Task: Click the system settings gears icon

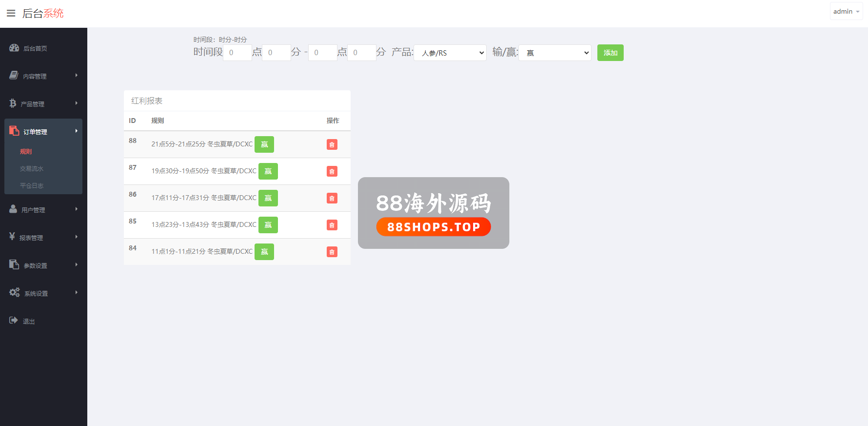Action: (x=15, y=292)
